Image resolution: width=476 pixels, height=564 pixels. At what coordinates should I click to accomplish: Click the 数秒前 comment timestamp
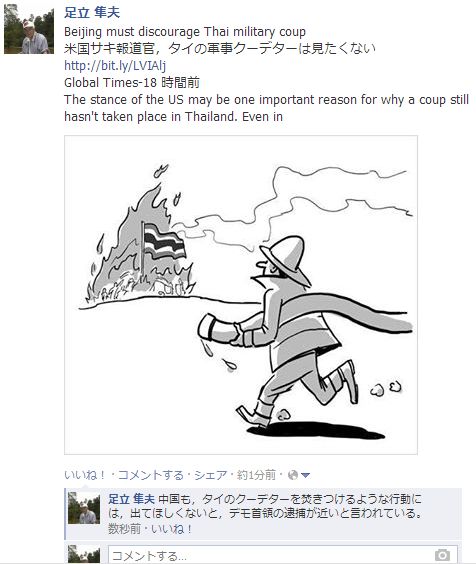(124, 529)
